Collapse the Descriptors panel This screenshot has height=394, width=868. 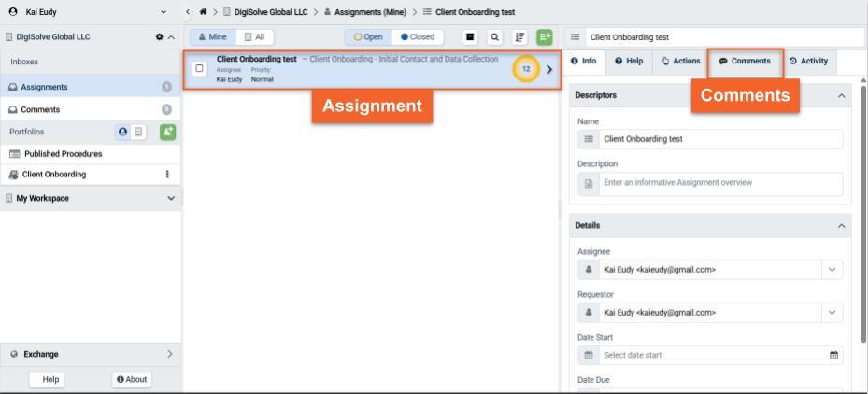click(x=842, y=95)
